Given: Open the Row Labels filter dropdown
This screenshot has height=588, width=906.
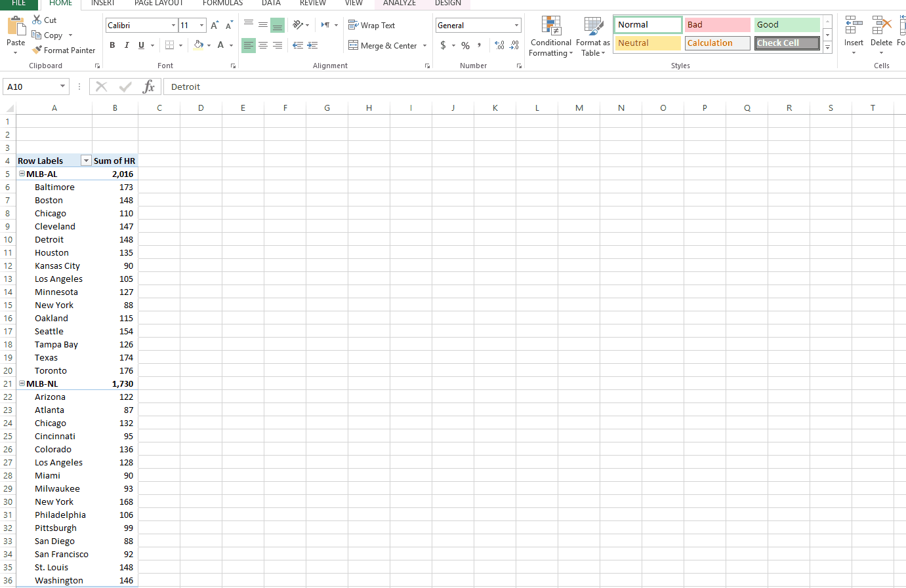Looking at the screenshot, I should 86,160.
